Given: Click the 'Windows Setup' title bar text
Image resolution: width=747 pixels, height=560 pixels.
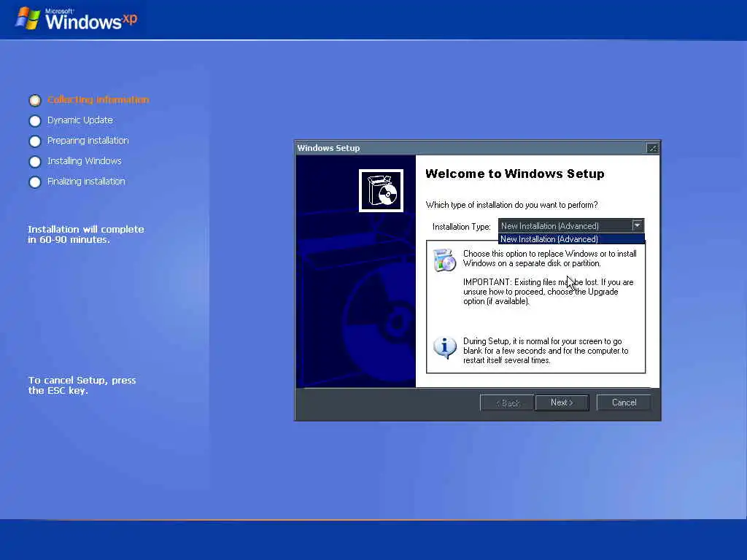Looking at the screenshot, I should tap(329, 148).
